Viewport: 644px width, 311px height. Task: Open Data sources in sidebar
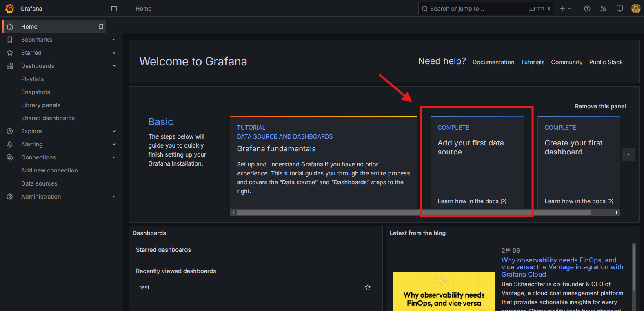tap(39, 183)
